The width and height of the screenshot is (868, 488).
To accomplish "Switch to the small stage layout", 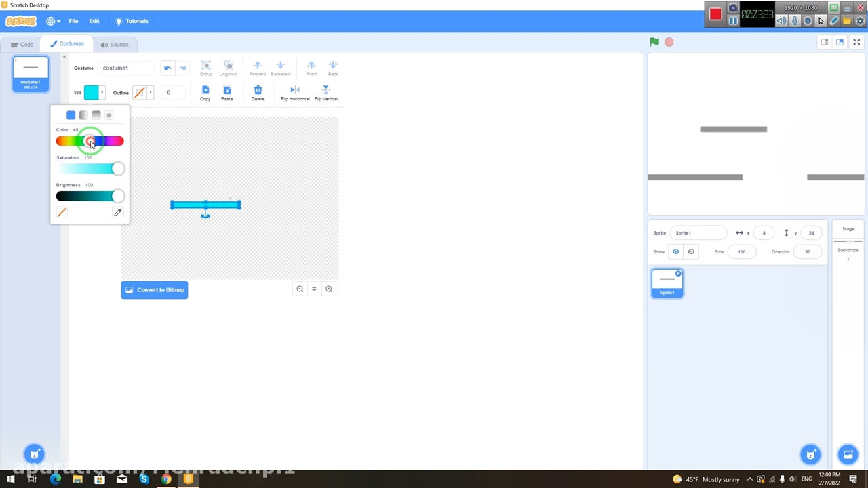I will coord(825,42).
